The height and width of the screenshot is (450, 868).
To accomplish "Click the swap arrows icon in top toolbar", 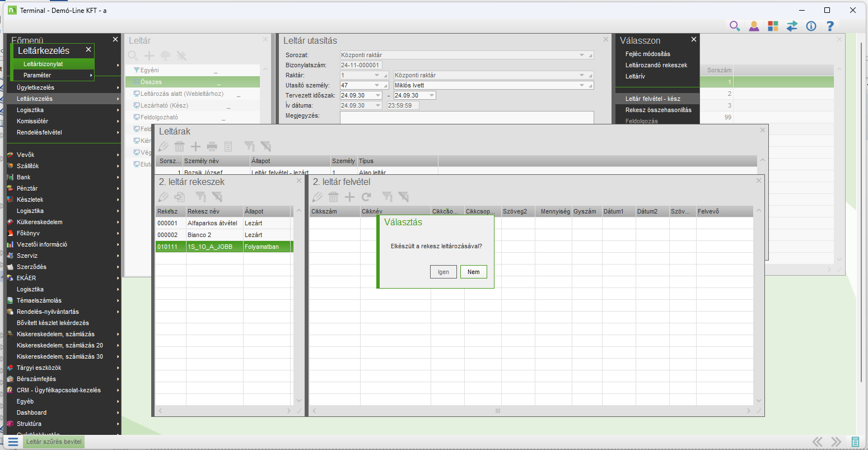I will [x=792, y=26].
